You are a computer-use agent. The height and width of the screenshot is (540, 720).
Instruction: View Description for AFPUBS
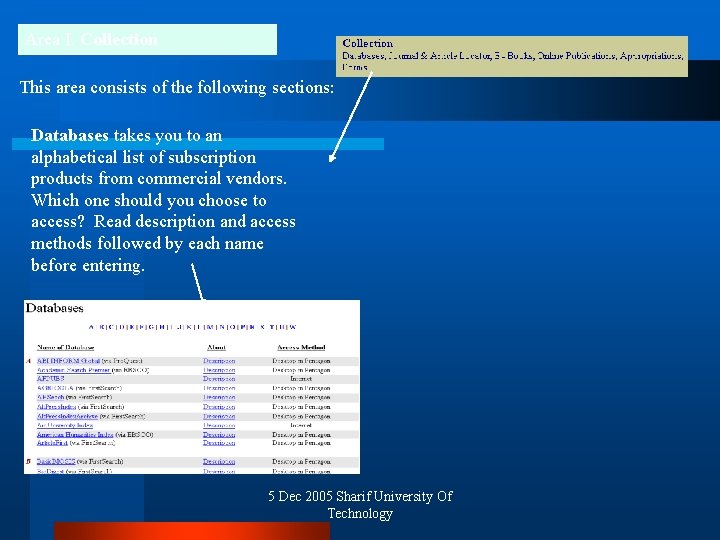[x=219, y=379]
